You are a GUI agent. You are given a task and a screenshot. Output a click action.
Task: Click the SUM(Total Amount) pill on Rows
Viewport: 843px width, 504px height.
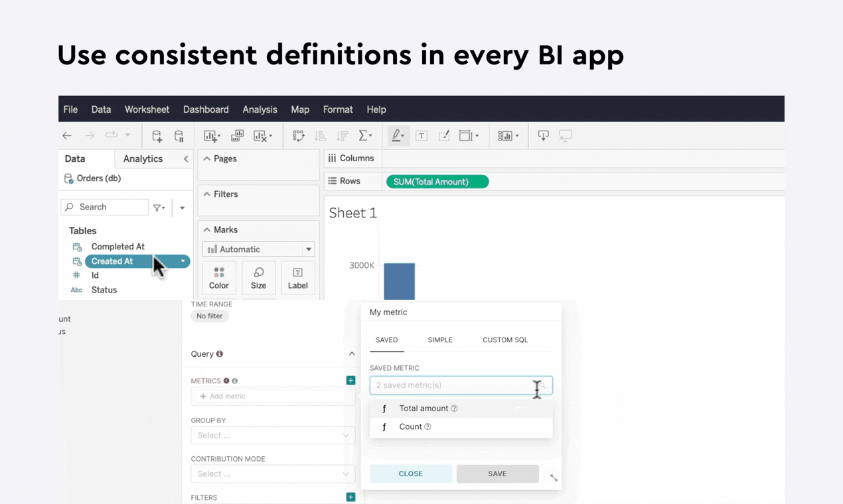coord(437,182)
